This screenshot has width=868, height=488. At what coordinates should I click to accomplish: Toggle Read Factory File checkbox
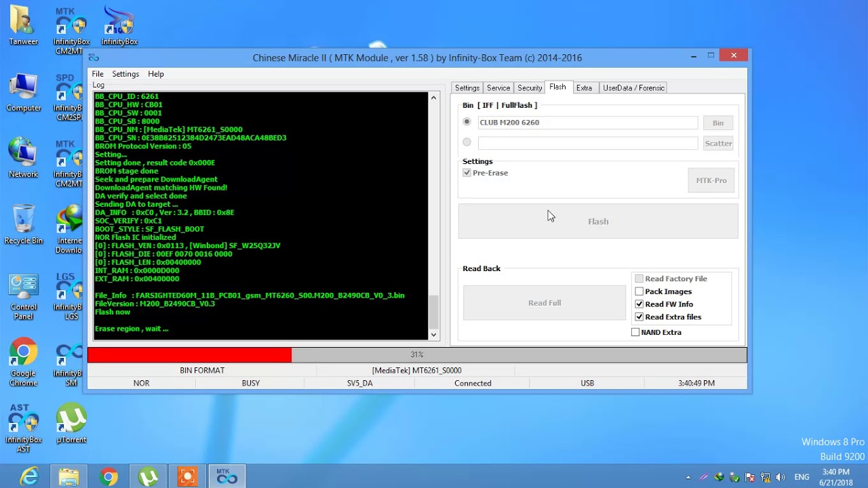click(639, 279)
